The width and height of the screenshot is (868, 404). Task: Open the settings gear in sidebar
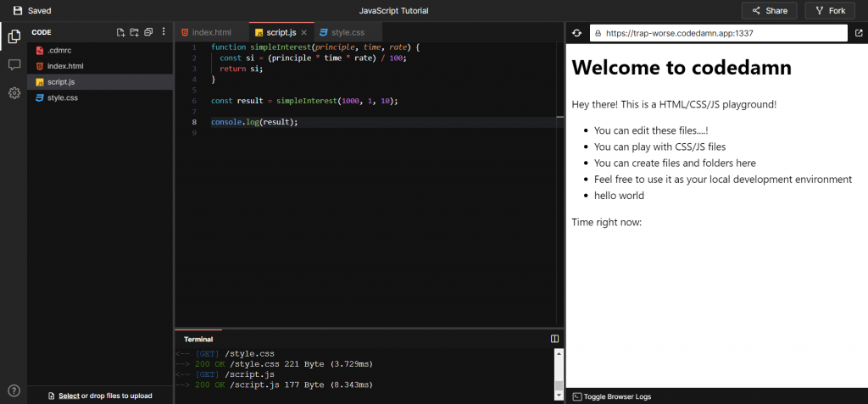pos(14,93)
